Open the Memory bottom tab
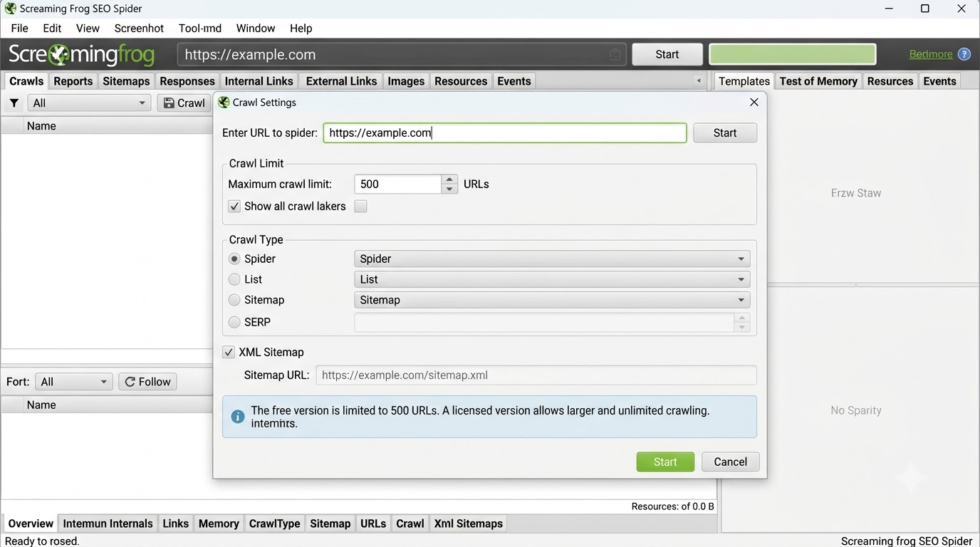This screenshot has height=547, width=980. 219,523
